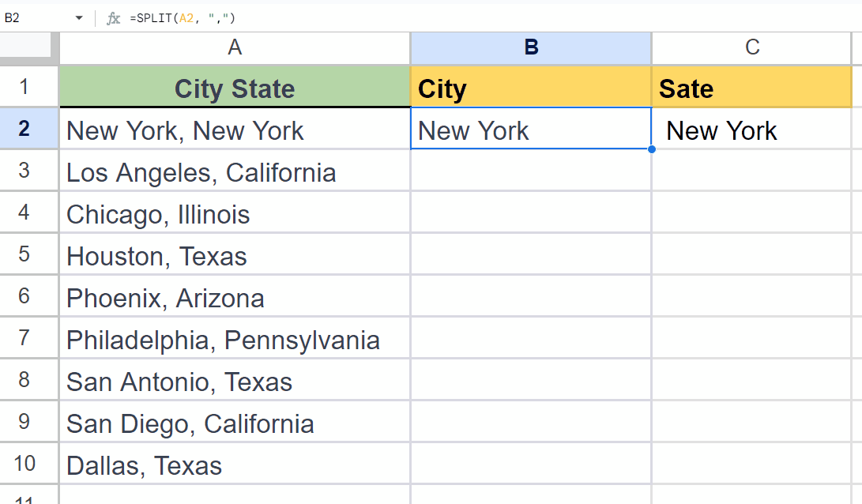
Task: Click inside the Name Box showing B2
Action: click(x=32, y=17)
